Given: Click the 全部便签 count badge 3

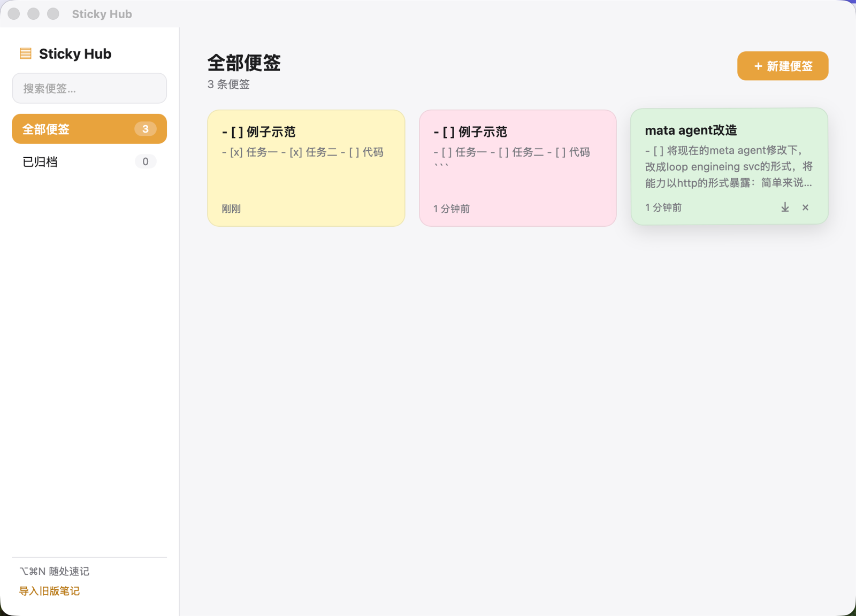Looking at the screenshot, I should click(145, 129).
